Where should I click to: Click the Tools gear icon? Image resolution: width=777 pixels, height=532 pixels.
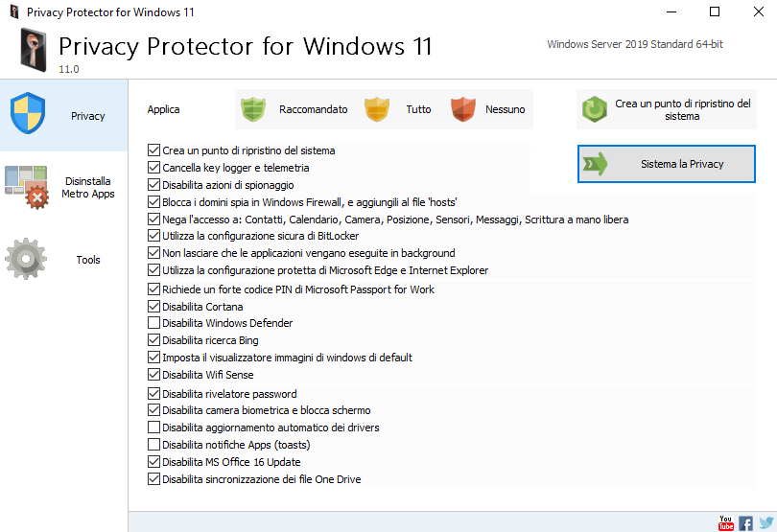[26, 259]
